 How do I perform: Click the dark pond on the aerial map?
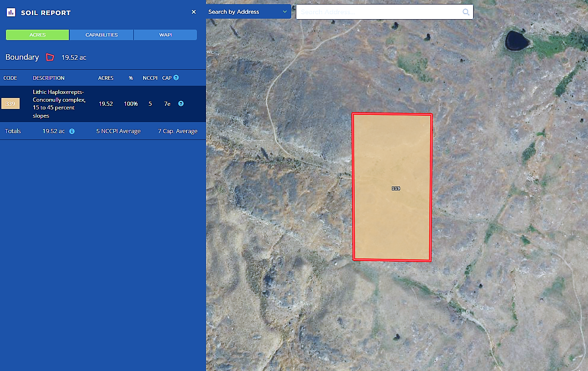point(517,41)
